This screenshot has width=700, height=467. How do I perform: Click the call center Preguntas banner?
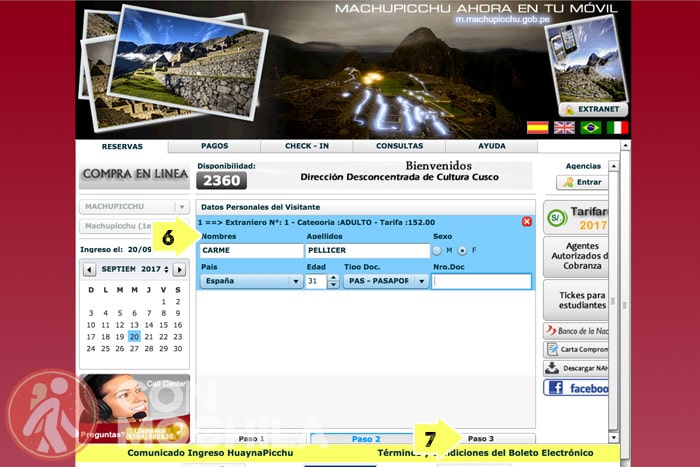134,409
